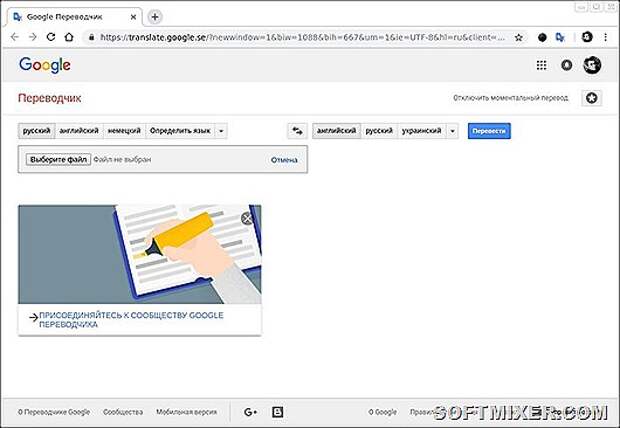Screen dimensions: 620x428
Task: Go back with the browser back arrow
Action: [x=15, y=37]
